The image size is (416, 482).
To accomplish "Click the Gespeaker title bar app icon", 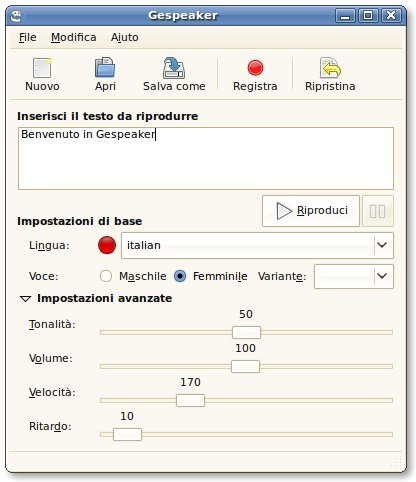I will click(x=16, y=16).
